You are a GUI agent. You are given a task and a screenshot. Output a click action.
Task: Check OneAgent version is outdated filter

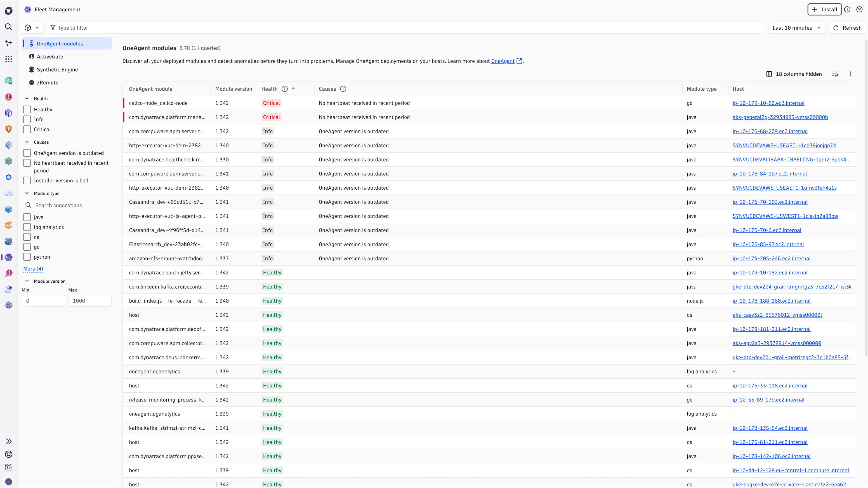click(27, 153)
